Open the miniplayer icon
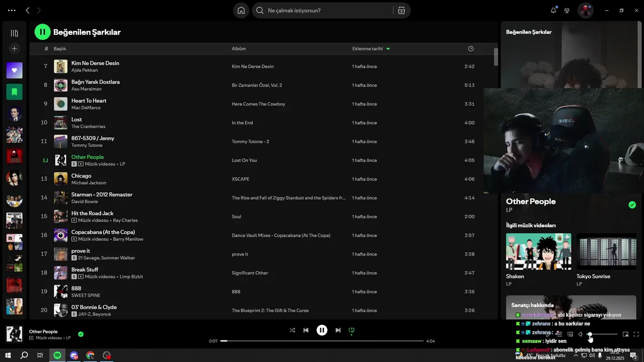The height and width of the screenshot is (362, 644). pyautogui.click(x=625, y=334)
